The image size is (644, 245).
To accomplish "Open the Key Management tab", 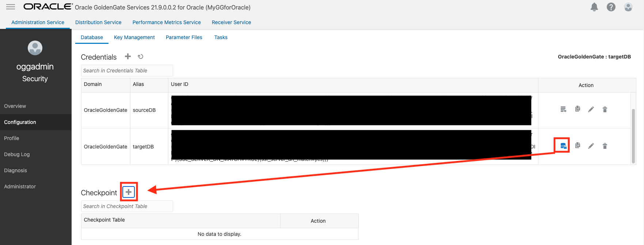I will (x=134, y=37).
